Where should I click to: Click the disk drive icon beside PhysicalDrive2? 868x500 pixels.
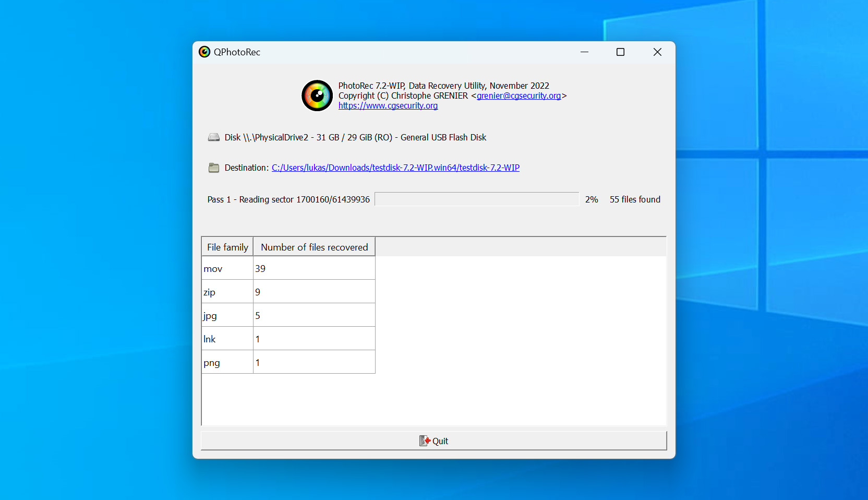click(214, 137)
